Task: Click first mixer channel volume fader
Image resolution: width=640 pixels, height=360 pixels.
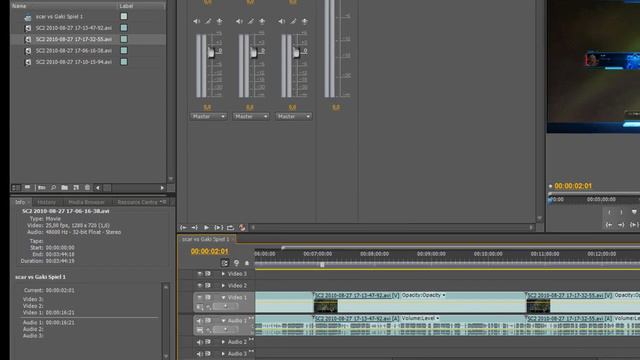Action: (x=211, y=53)
